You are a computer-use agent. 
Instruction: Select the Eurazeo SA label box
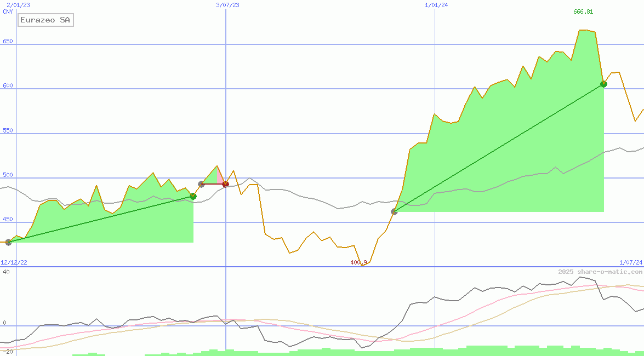click(45, 20)
